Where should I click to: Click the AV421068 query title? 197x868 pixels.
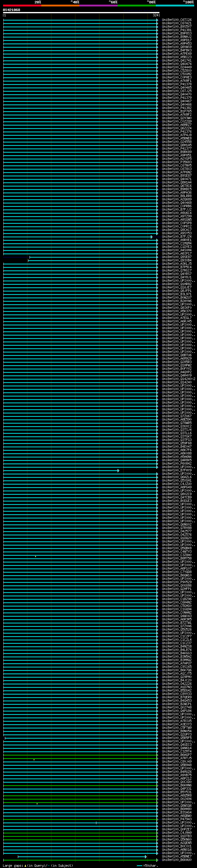[11, 10]
